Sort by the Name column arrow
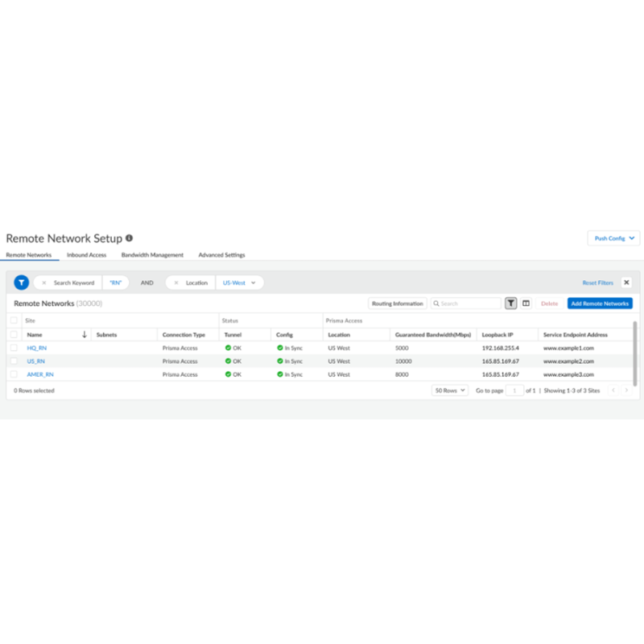Viewport: 644px width, 644px height. [85, 335]
